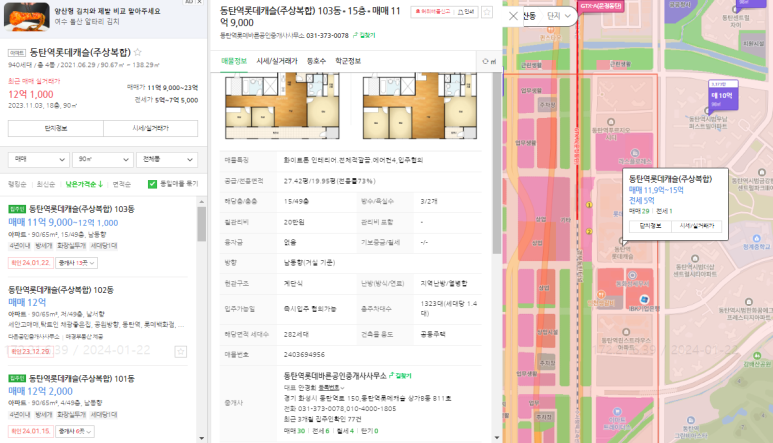773x443 pixels.
Task: Toggle the 동일매물 묶기 checkbox
Action: (x=152, y=184)
